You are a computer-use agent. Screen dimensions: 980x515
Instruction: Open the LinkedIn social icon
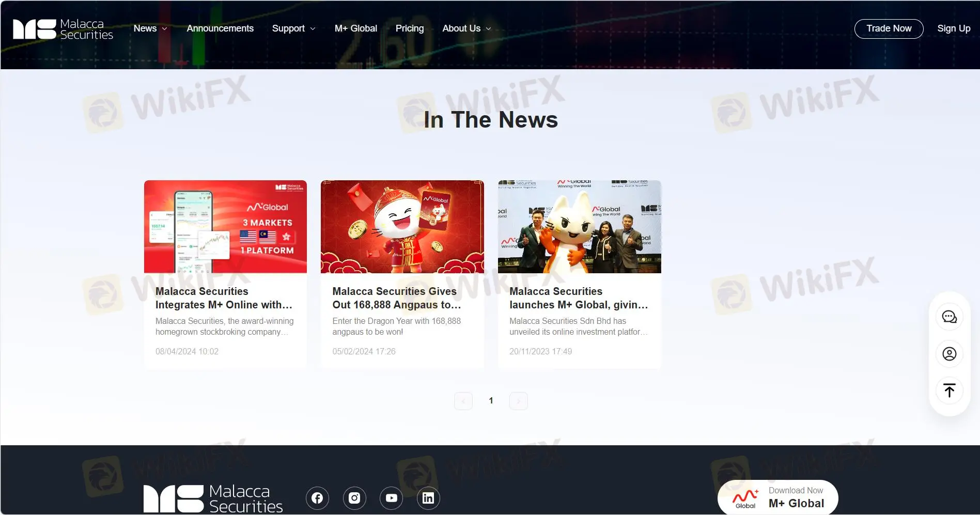click(x=428, y=498)
